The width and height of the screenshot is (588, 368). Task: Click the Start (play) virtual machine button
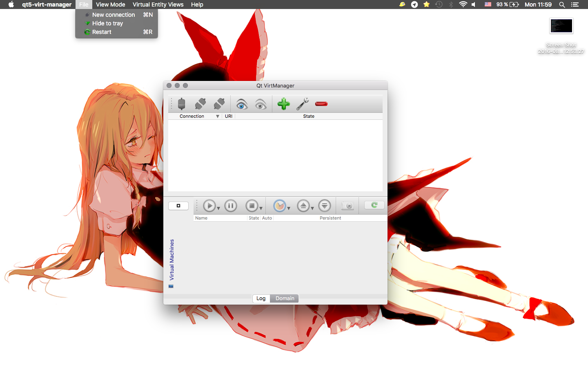coord(209,206)
